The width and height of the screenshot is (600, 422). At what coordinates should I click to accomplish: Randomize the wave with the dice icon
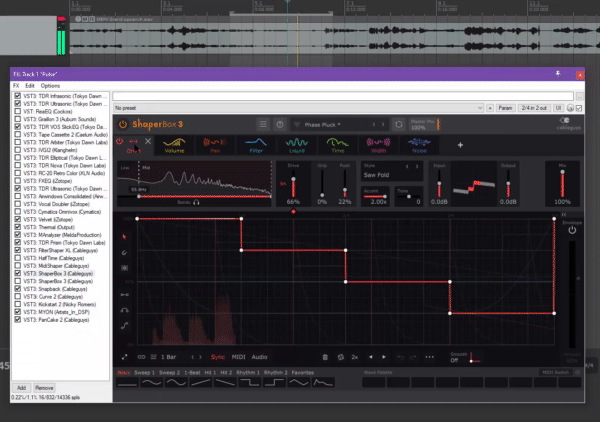pos(340,357)
